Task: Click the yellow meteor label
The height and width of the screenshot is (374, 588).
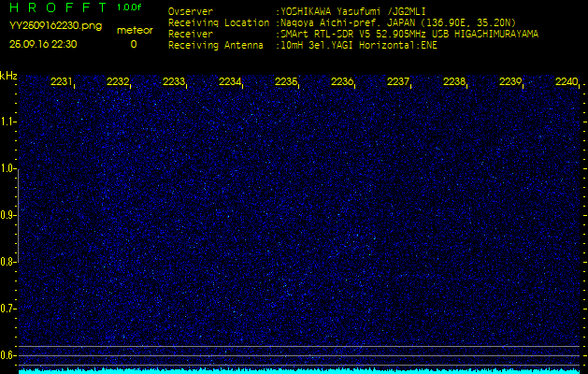Action: tap(134, 30)
